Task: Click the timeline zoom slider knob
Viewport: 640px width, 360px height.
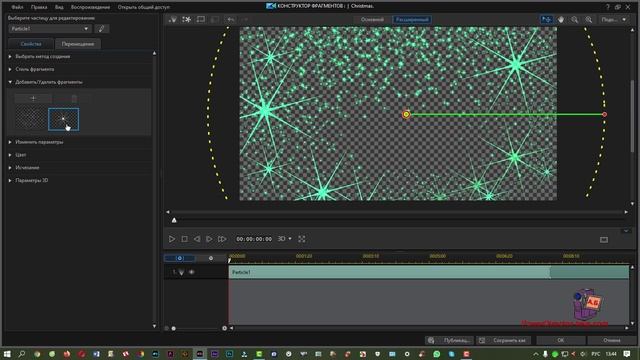Action: [173, 328]
